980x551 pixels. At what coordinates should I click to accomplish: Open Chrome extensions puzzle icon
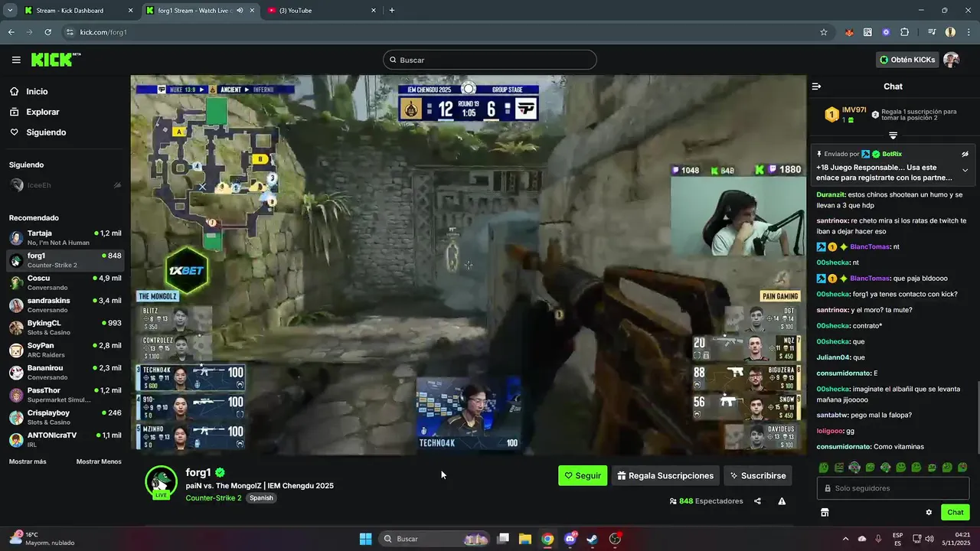coord(904,32)
